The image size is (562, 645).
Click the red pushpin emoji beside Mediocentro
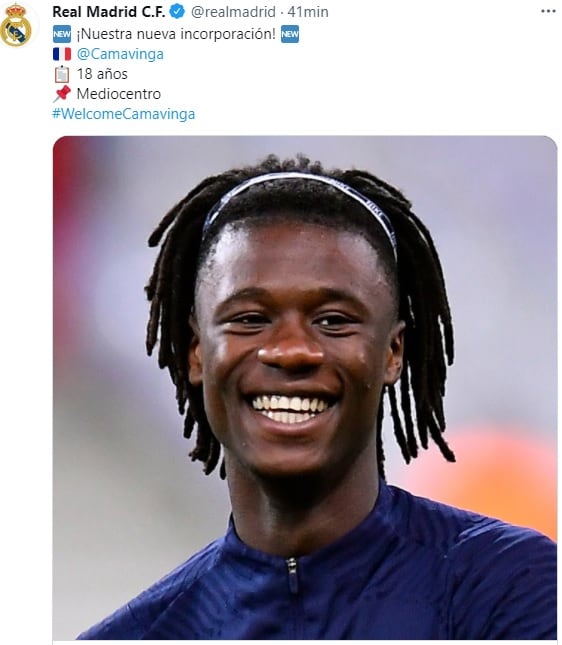pyautogui.click(x=62, y=94)
